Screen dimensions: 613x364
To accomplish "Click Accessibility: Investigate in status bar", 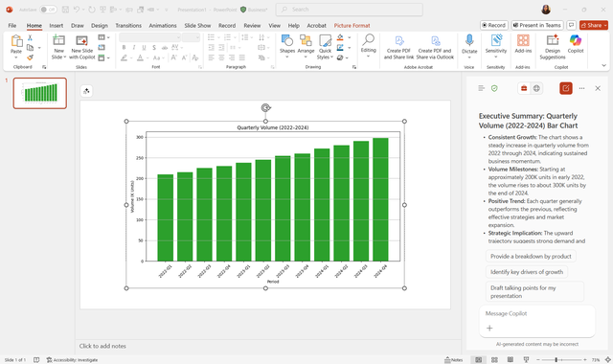I will click(73, 360).
